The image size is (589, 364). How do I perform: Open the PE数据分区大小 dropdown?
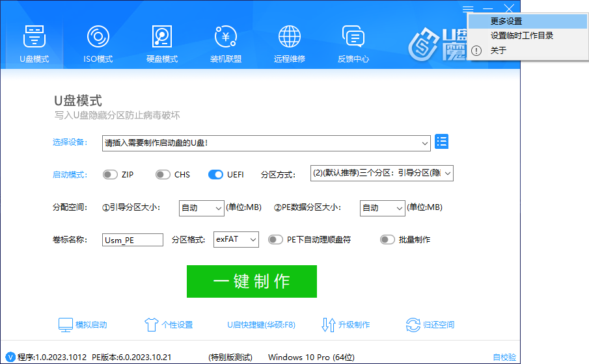pyautogui.click(x=383, y=208)
